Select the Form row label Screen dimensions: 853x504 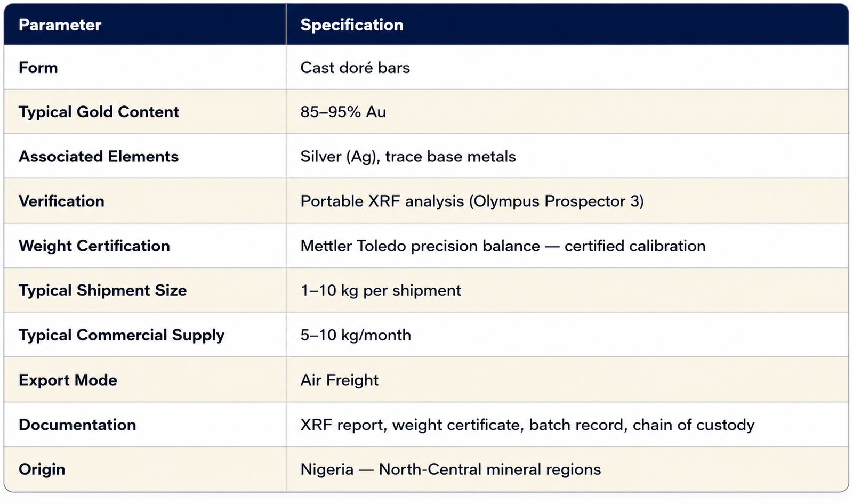(x=38, y=68)
